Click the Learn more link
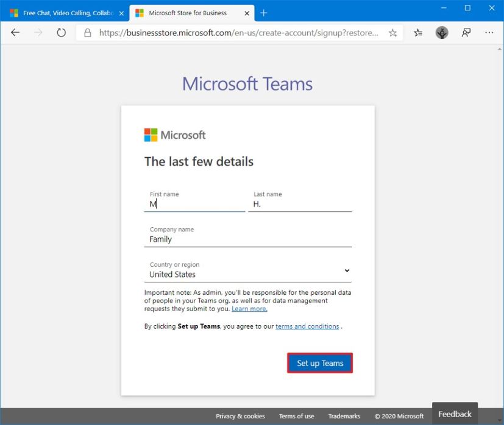Viewport: 504px width, 425px height. pos(249,308)
